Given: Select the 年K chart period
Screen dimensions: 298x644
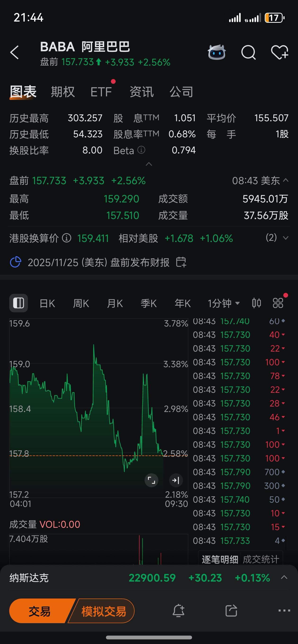Looking at the screenshot, I should coord(183,303).
